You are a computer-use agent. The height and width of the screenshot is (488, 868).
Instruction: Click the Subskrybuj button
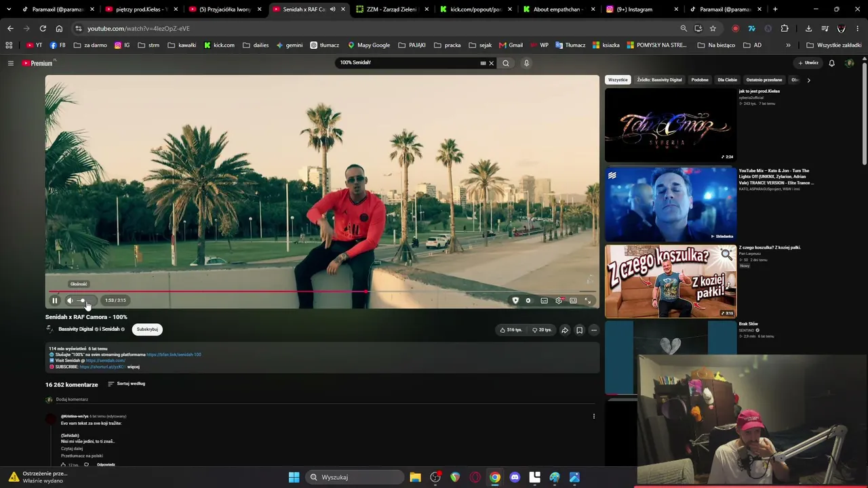point(147,329)
